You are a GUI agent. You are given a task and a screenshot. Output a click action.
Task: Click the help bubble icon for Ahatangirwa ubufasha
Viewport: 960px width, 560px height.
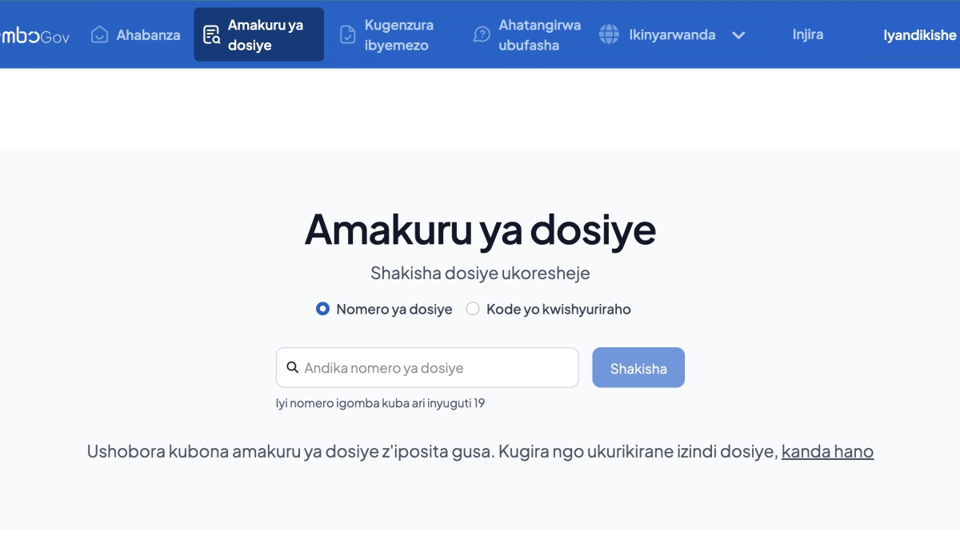tap(482, 34)
